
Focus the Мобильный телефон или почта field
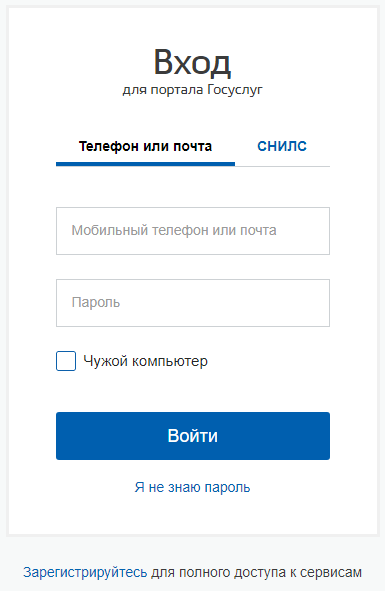coord(193,231)
